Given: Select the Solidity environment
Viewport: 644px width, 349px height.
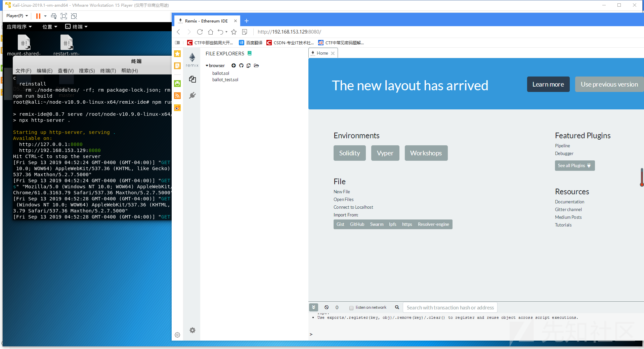Looking at the screenshot, I should [x=350, y=153].
